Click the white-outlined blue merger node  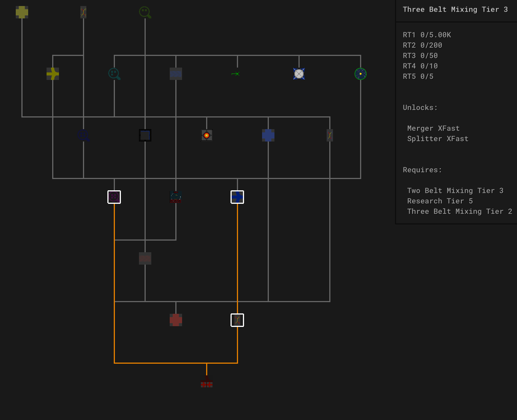click(x=237, y=197)
